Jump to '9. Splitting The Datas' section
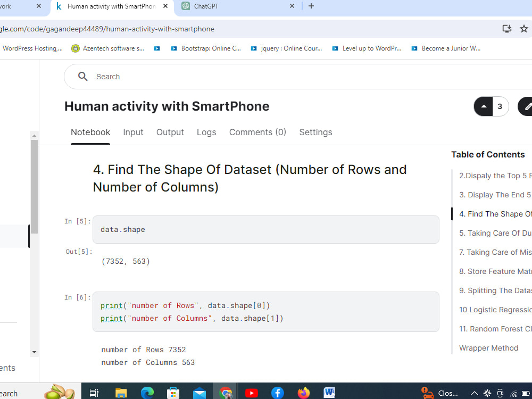 495,290
